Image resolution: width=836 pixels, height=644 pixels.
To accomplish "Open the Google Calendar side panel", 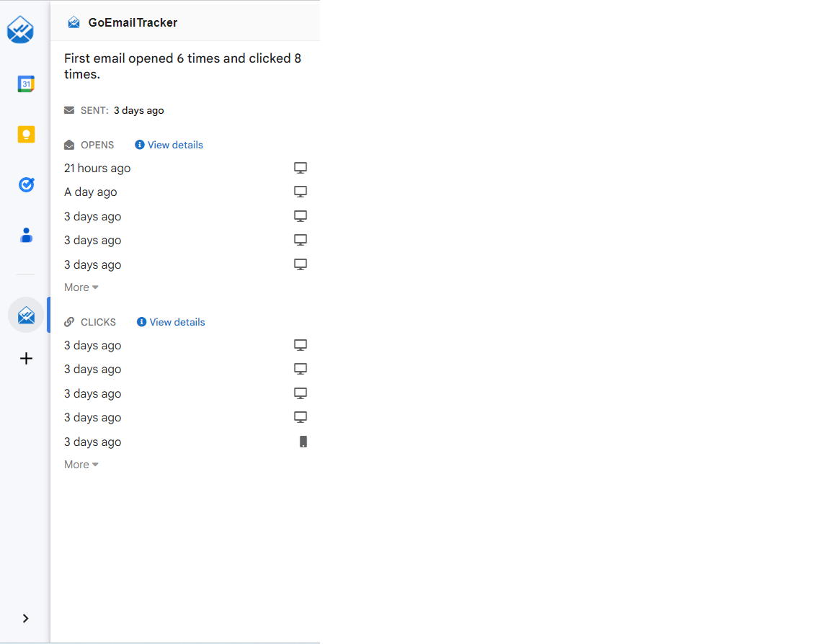I will click(26, 84).
